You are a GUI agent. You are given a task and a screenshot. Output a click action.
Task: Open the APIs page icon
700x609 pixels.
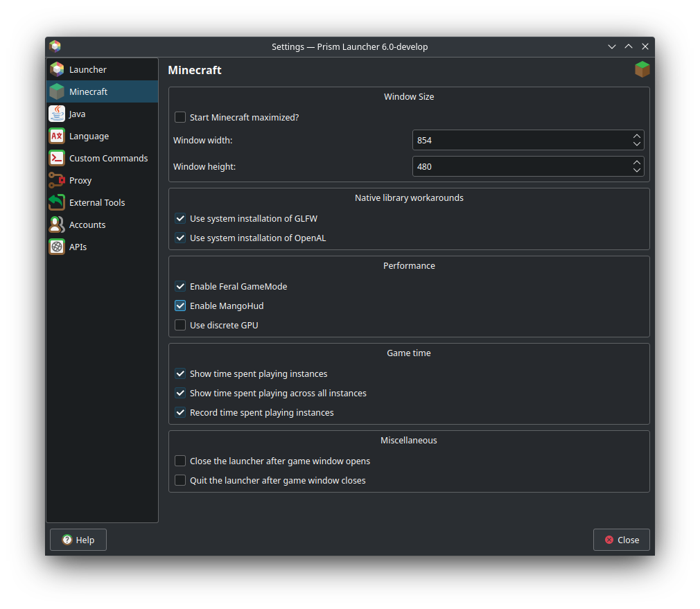pyautogui.click(x=57, y=247)
